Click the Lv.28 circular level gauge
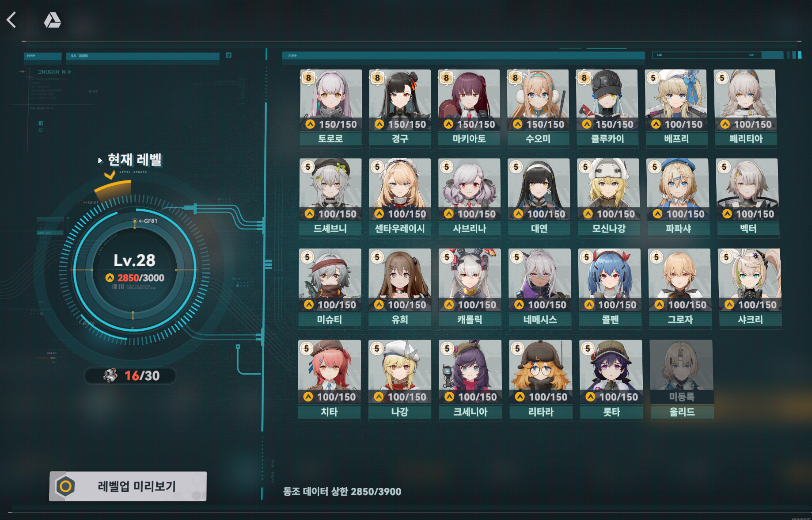The image size is (812, 520). [134, 270]
